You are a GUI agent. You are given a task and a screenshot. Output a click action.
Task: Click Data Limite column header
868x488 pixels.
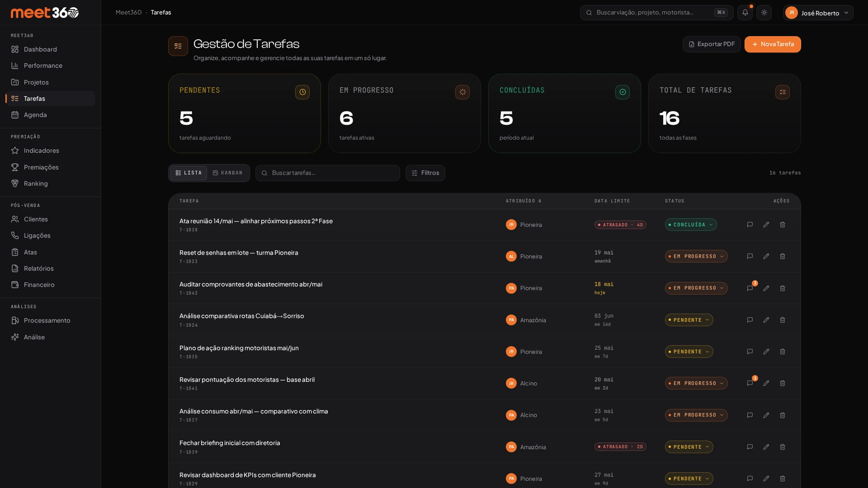(x=612, y=201)
